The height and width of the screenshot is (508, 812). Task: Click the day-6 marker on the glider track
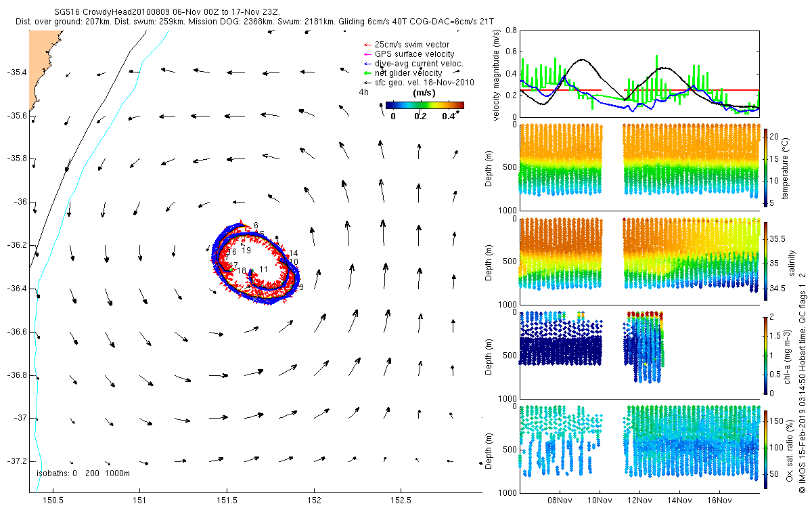256,225
